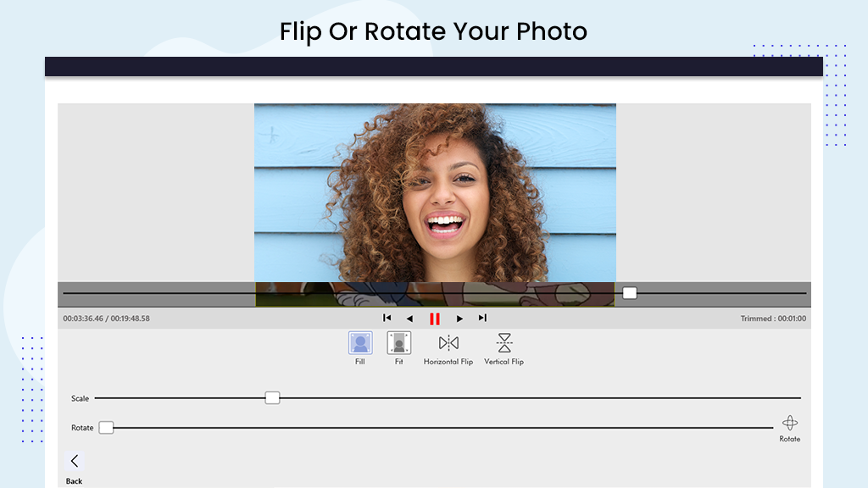Click the Scale label text

tap(80, 398)
